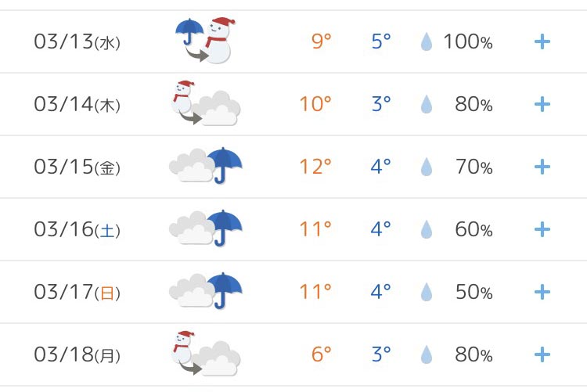Select the 03/17(日) date label

(77, 292)
